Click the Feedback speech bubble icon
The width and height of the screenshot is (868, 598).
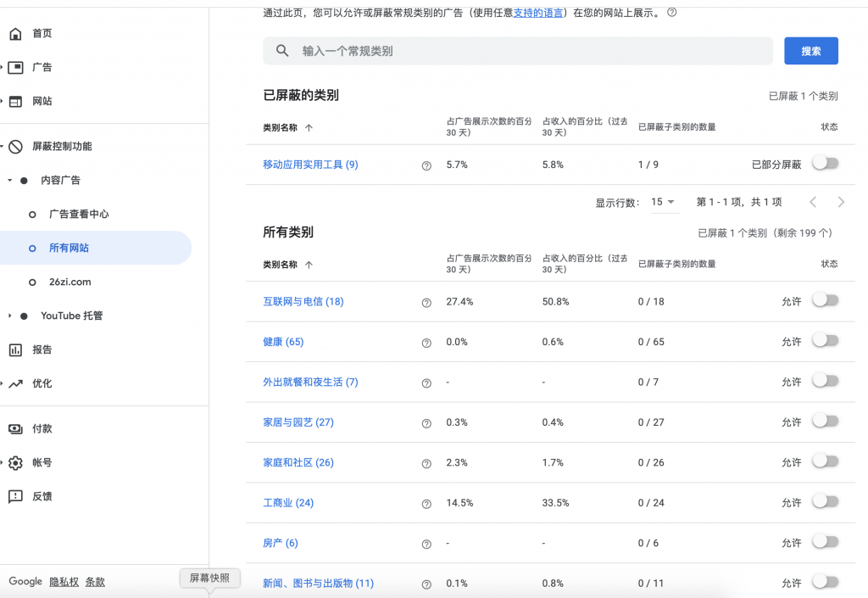[x=15, y=497]
